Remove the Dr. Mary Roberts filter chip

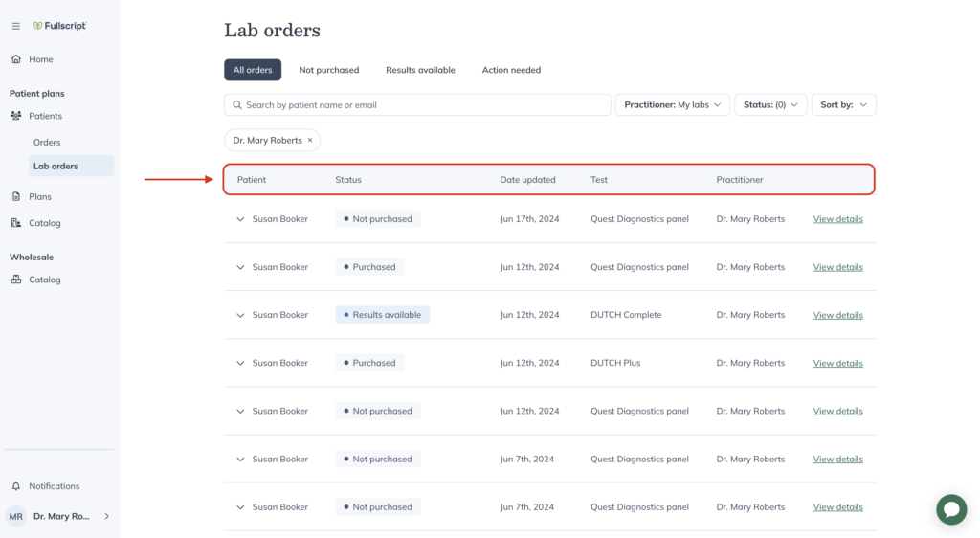[310, 140]
